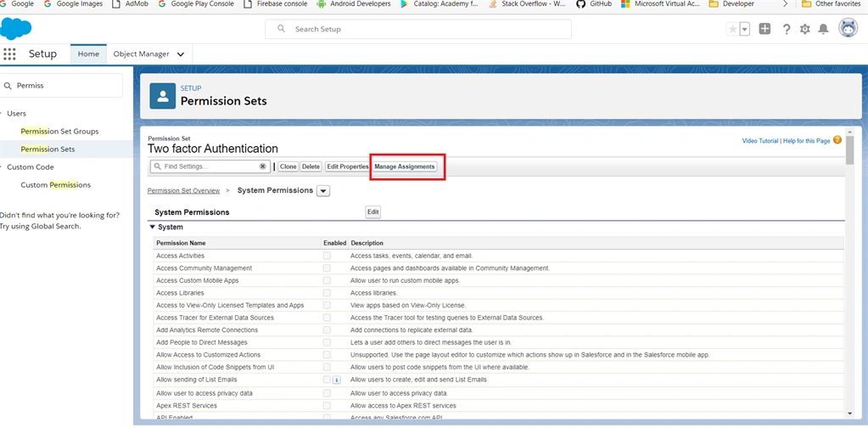The image size is (868, 428).
Task: Select Permission Sets in sidebar
Action: coord(48,149)
